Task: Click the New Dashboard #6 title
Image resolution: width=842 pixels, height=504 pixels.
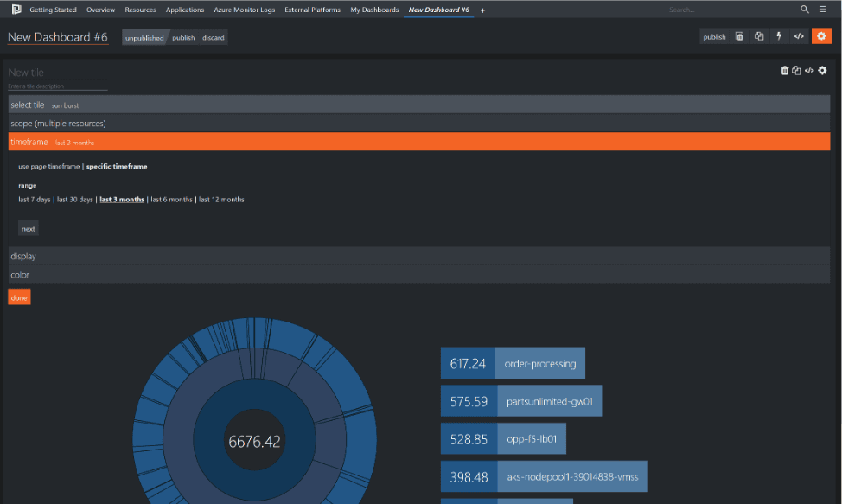Action: click(57, 37)
